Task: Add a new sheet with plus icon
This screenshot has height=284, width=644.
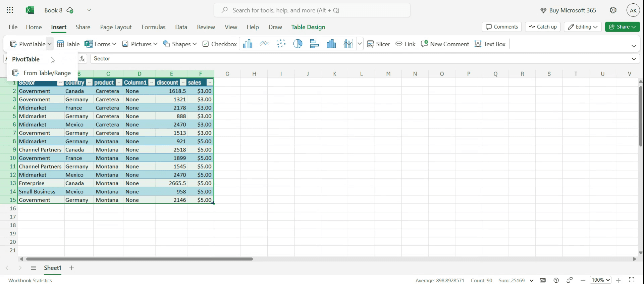Action: [x=71, y=268]
